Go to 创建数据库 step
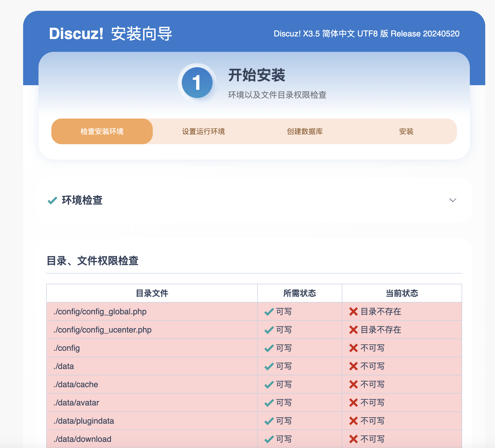Screen dimensions: 495x448 [x=305, y=131]
